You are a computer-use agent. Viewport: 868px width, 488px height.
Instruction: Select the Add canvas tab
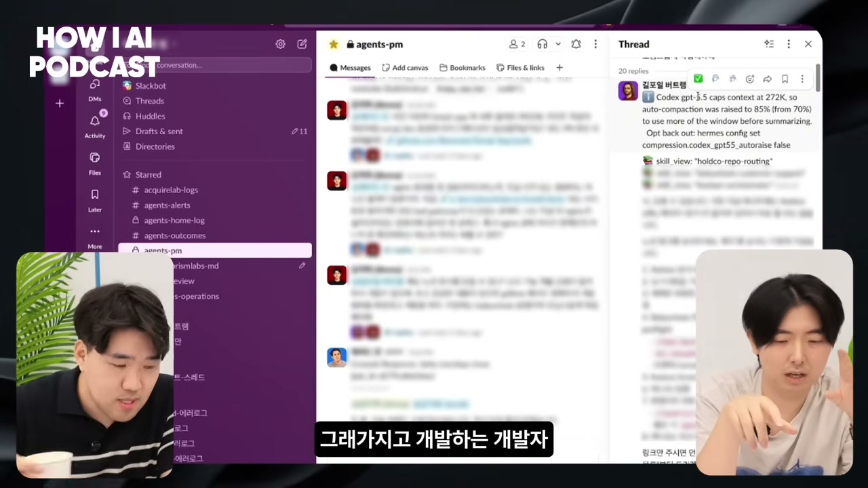point(405,68)
